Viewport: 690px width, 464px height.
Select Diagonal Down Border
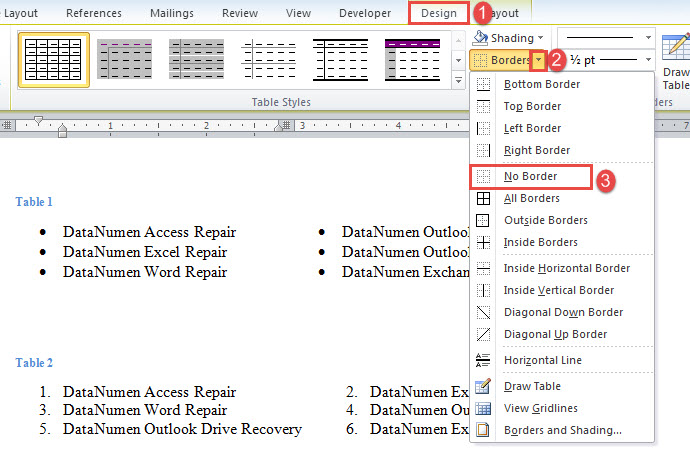coord(562,312)
